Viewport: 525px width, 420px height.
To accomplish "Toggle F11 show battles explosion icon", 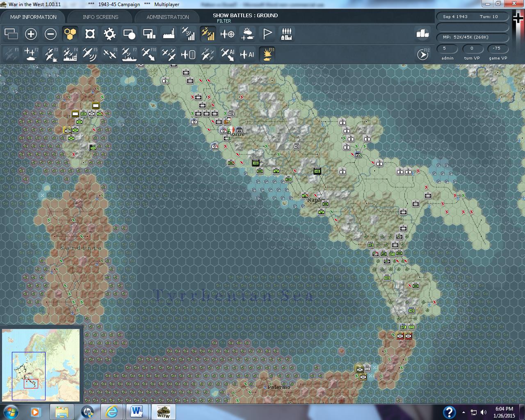I will pos(267,54).
